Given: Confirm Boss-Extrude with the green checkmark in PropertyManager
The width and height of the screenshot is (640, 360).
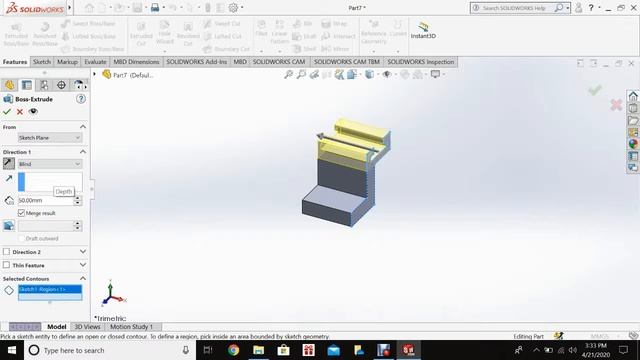Looking at the screenshot, I should point(7,111).
